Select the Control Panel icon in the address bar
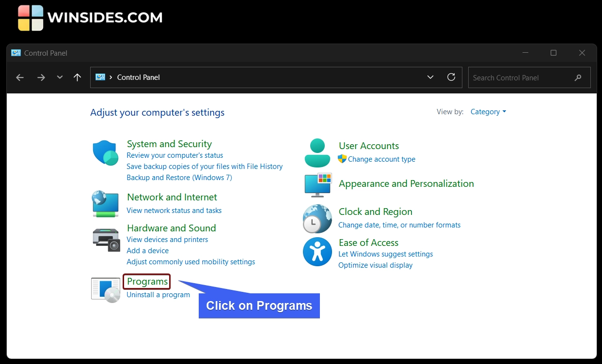 100,76
